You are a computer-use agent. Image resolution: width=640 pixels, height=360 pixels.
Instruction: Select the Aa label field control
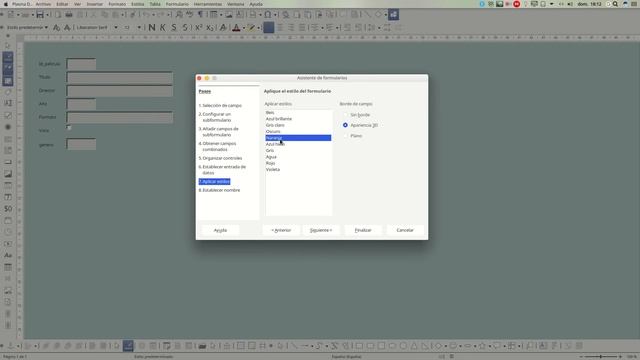[x=8, y=256]
